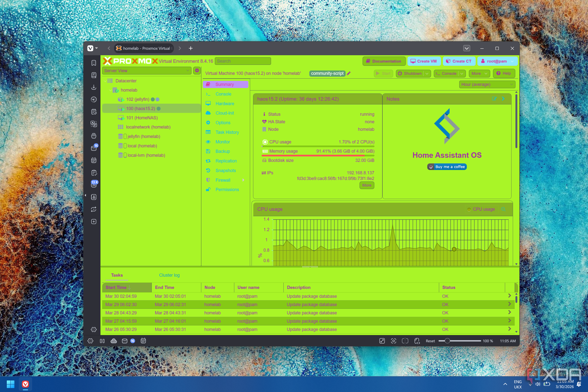Open Page Actions icon in status bar
The height and width of the screenshot is (392, 588).
[417, 341]
